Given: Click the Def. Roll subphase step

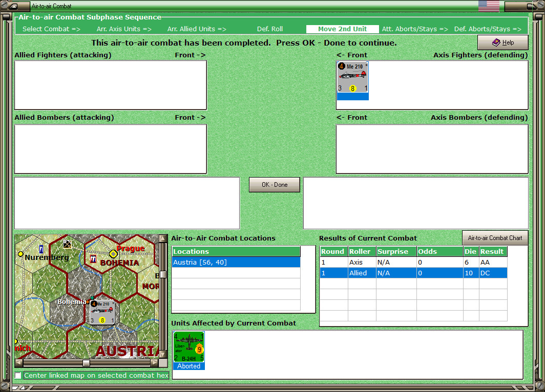Looking at the screenshot, I should pos(270,29).
